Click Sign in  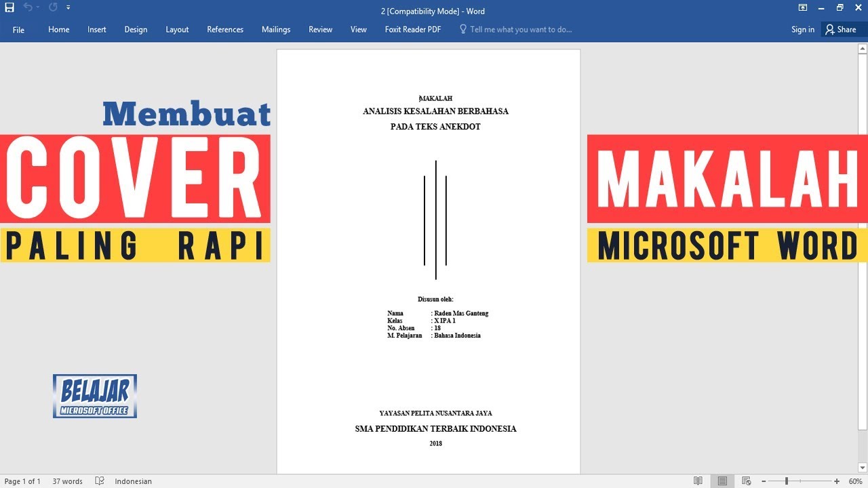(x=803, y=30)
